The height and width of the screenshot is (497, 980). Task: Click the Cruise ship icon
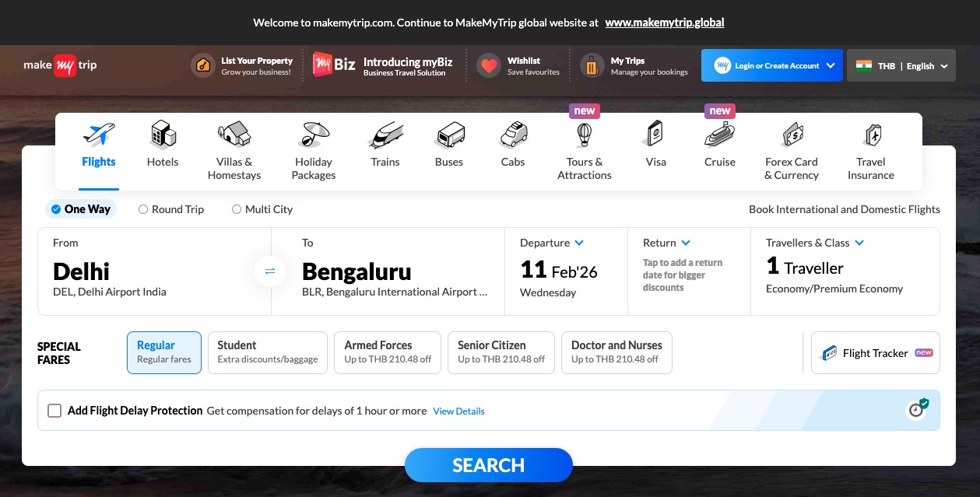720,135
